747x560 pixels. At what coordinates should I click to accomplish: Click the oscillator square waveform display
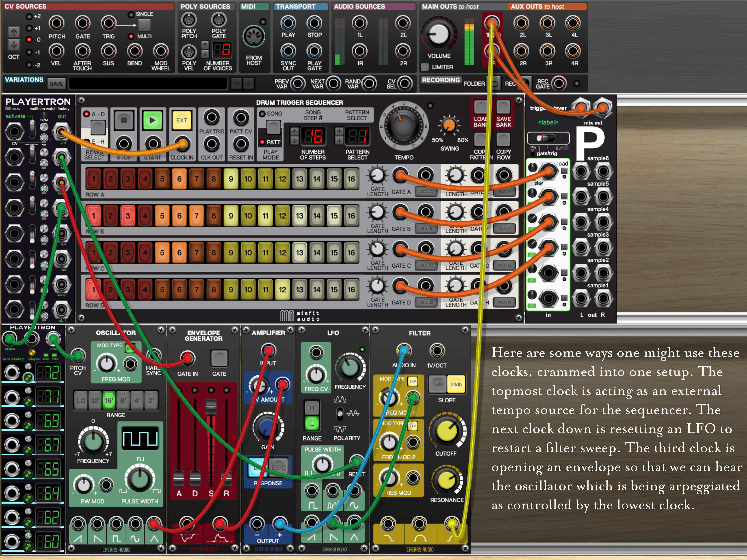pos(140,439)
